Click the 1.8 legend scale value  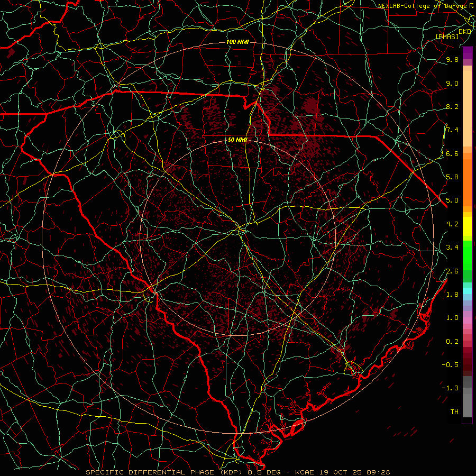pos(452,295)
